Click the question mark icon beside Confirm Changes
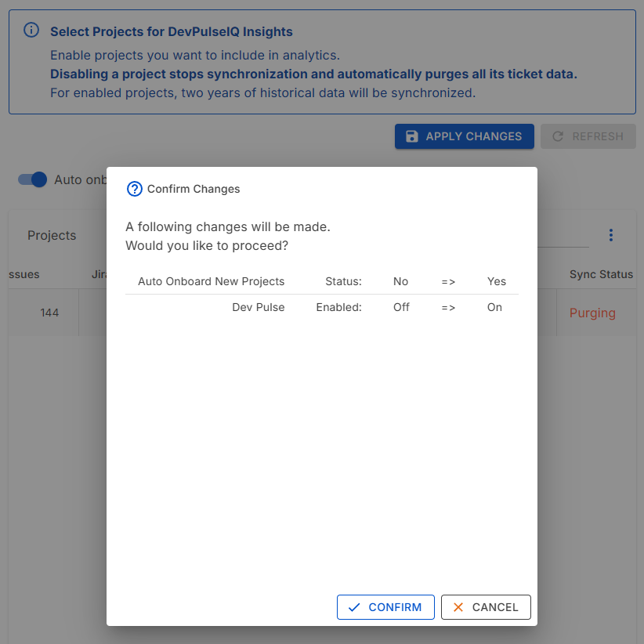Viewport: 644px width, 644px height. (135, 189)
